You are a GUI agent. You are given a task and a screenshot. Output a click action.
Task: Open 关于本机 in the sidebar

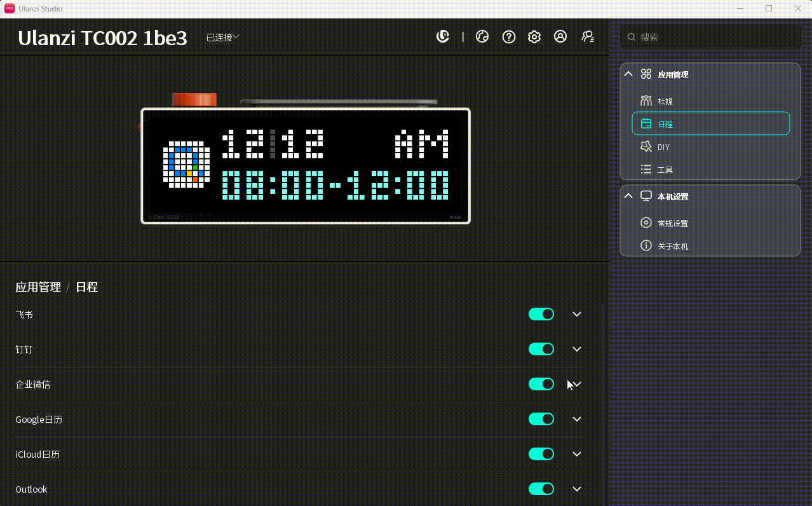(x=710, y=246)
